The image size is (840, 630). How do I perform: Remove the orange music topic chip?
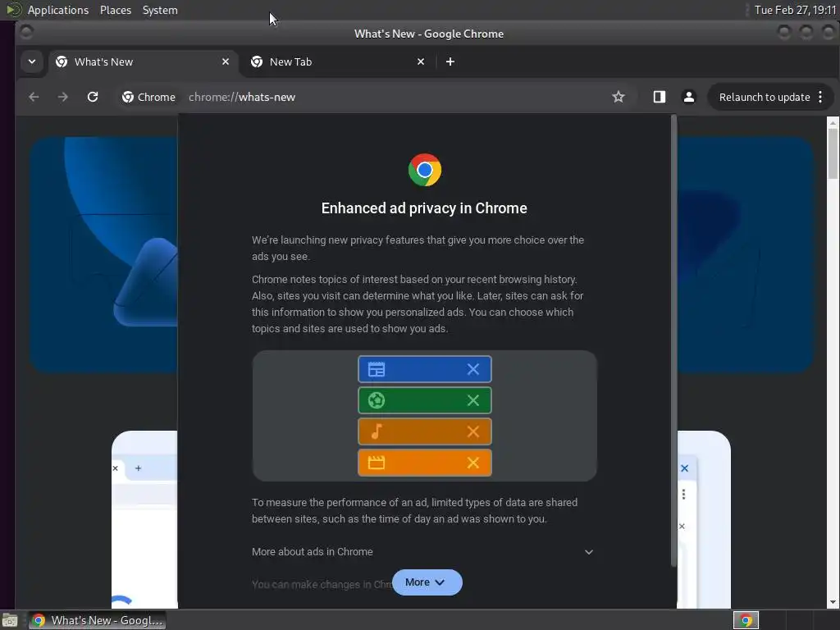[473, 431]
